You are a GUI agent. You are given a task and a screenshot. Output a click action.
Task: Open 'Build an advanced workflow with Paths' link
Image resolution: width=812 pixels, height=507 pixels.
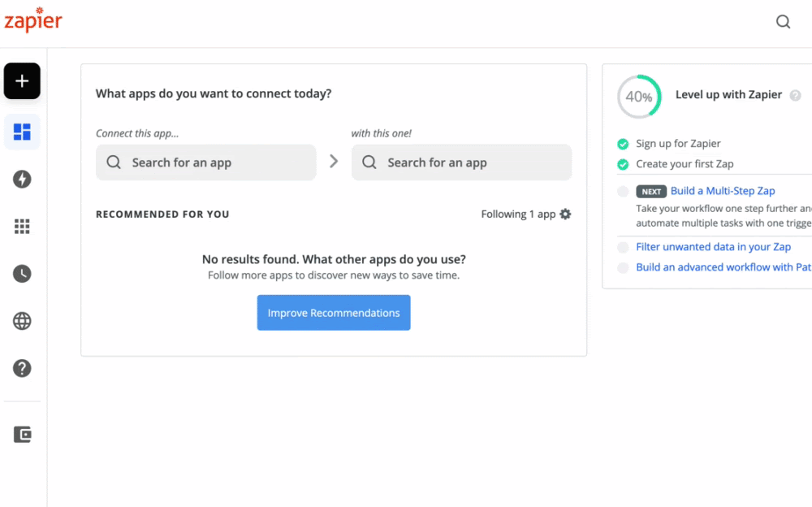coord(723,267)
